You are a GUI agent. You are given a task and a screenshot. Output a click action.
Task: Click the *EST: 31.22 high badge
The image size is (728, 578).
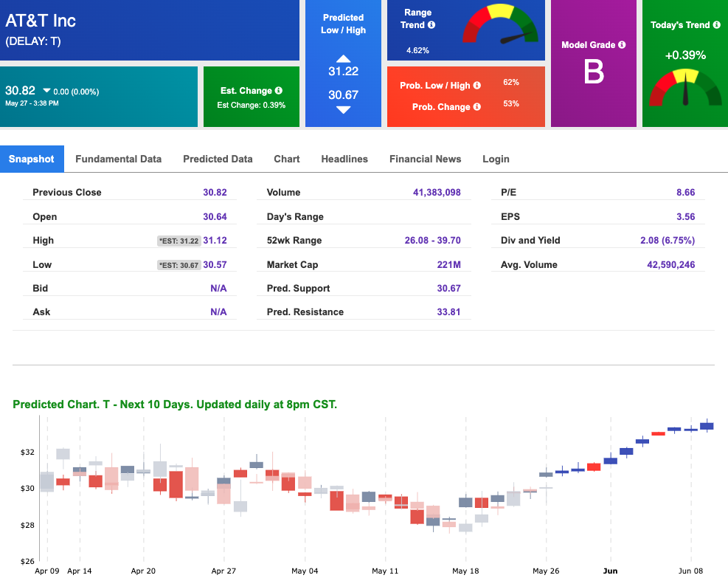coord(179,241)
